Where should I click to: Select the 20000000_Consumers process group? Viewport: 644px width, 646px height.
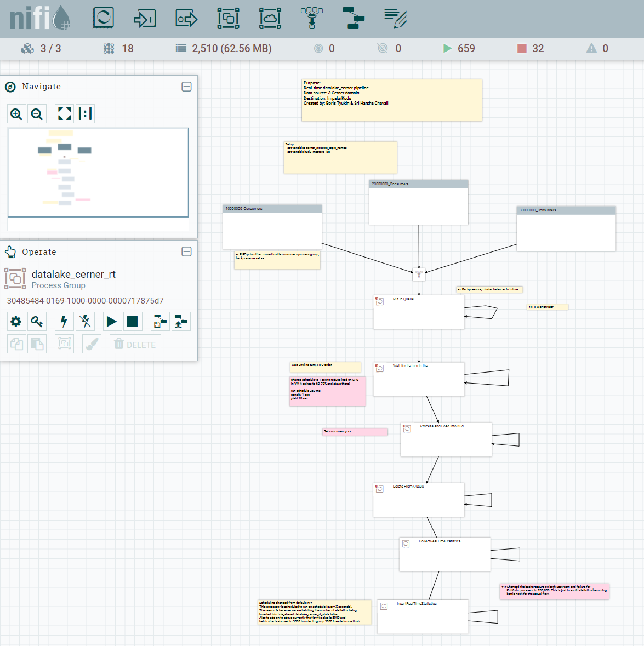419,202
